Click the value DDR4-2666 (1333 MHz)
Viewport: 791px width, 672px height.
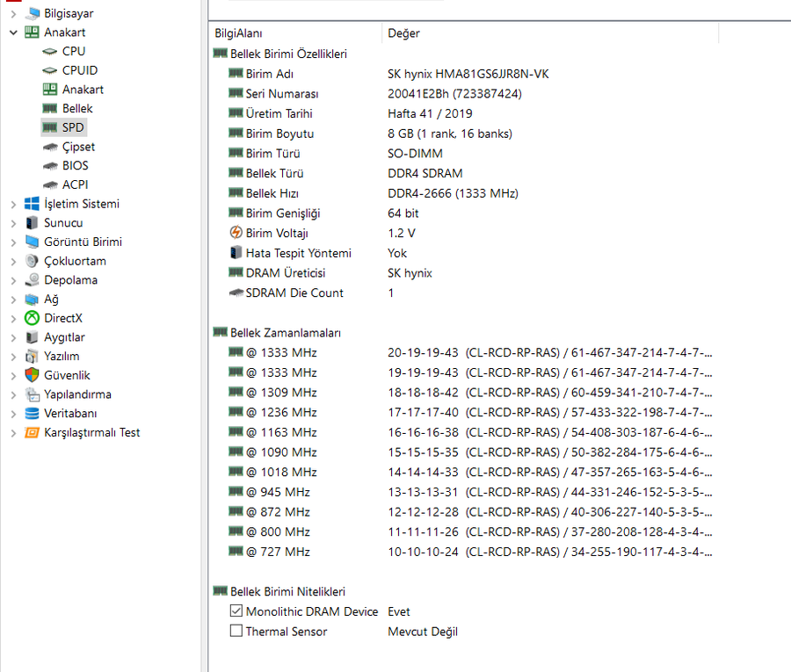pos(453,193)
